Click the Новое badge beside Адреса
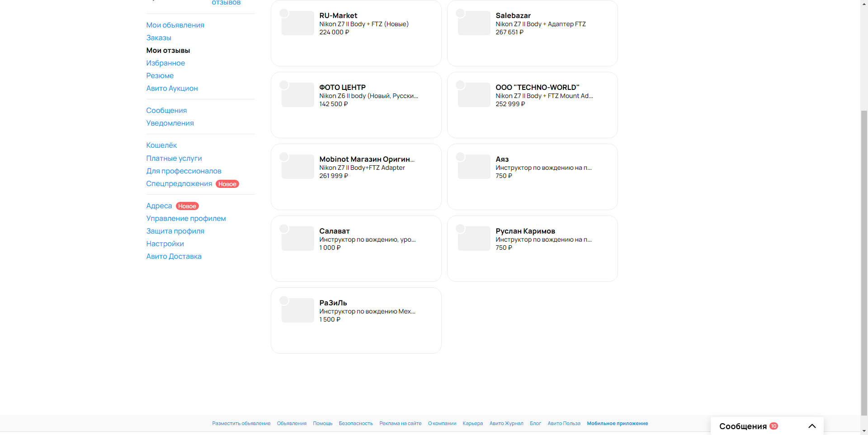868x435 pixels. tap(187, 206)
